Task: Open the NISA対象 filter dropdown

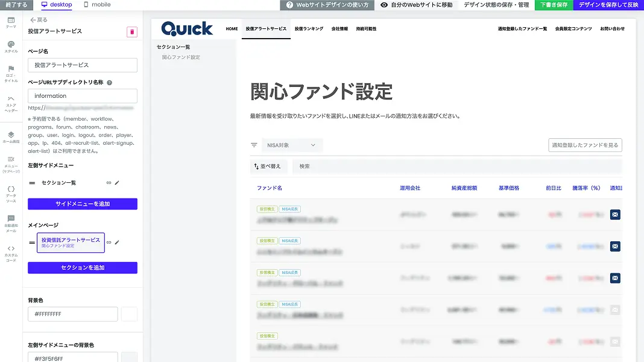Action: tap(292, 145)
